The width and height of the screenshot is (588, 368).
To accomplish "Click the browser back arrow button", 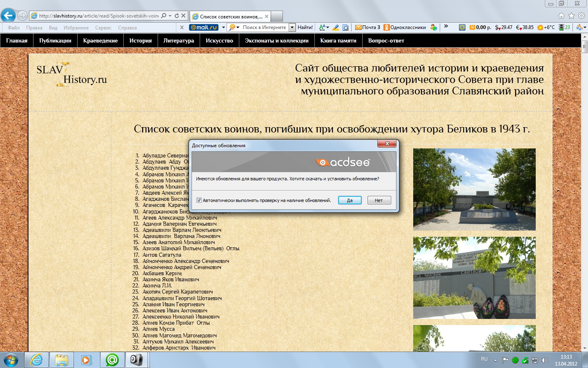I will point(8,16).
